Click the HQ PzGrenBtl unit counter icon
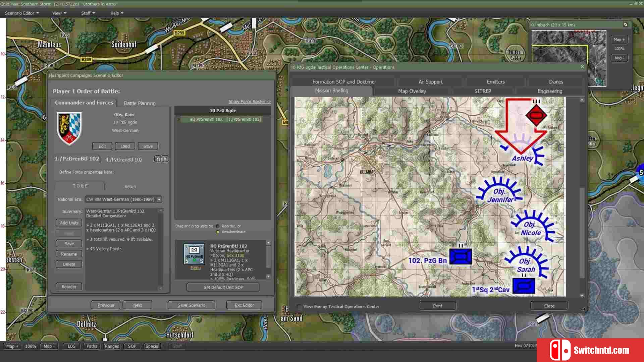Image resolution: width=644 pixels, height=362 pixels. (x=194, y=254)
